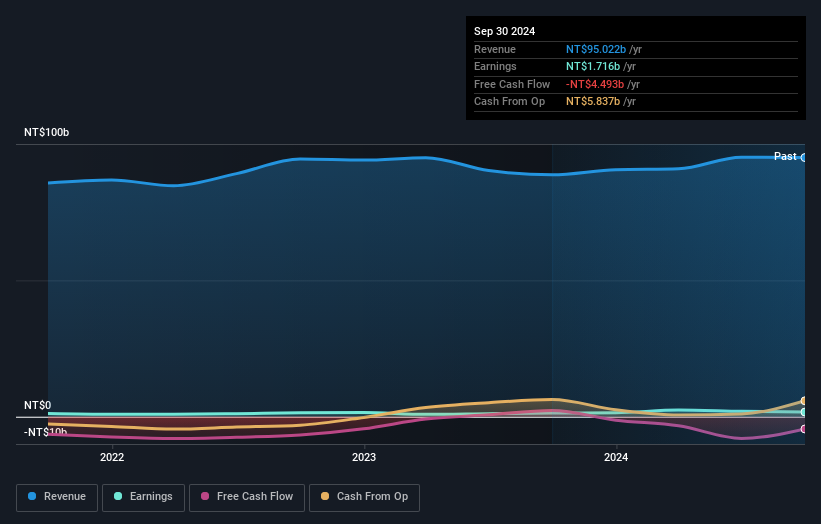The image size is (821, 524).
Task: Click the NT$5.837b cash from op value
Action: [593, 102]
